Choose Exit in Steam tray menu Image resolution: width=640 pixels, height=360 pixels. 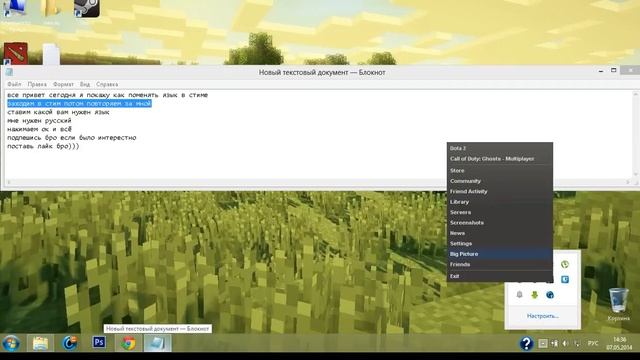tap(500, 276)
